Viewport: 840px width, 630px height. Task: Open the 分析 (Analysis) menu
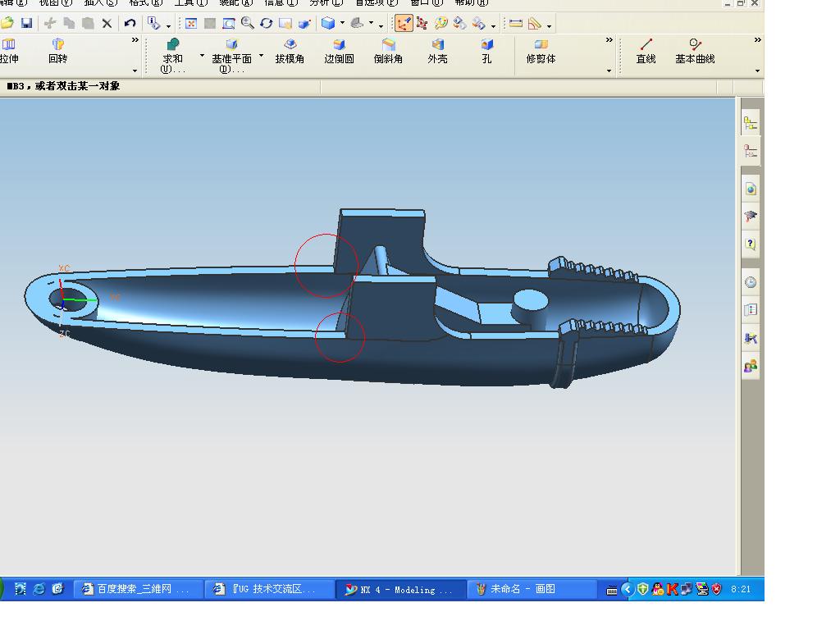326,2
